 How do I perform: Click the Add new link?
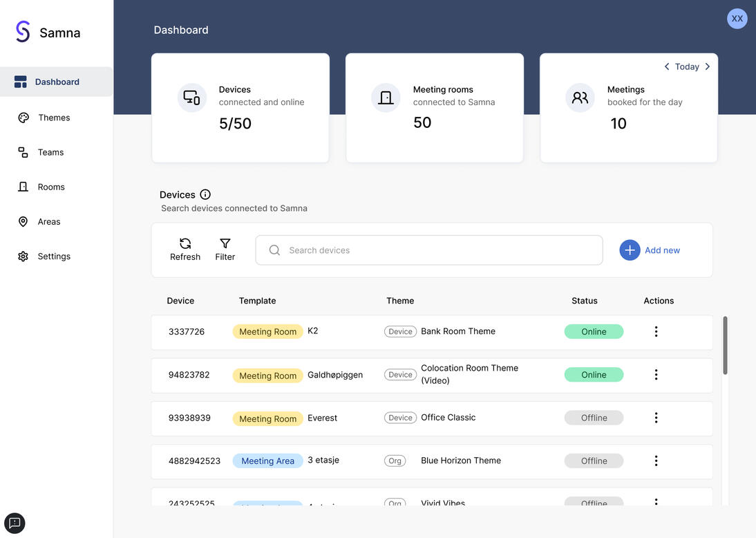[662, 250]
